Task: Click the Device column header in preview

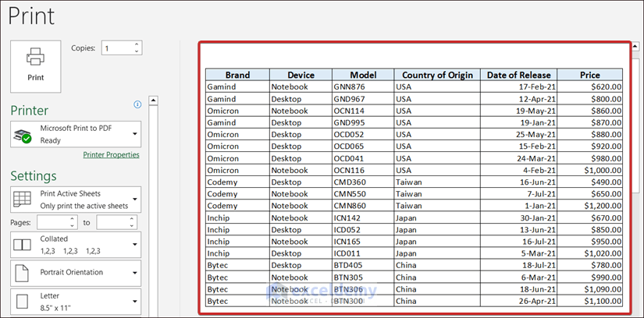Action: [301, 75]
